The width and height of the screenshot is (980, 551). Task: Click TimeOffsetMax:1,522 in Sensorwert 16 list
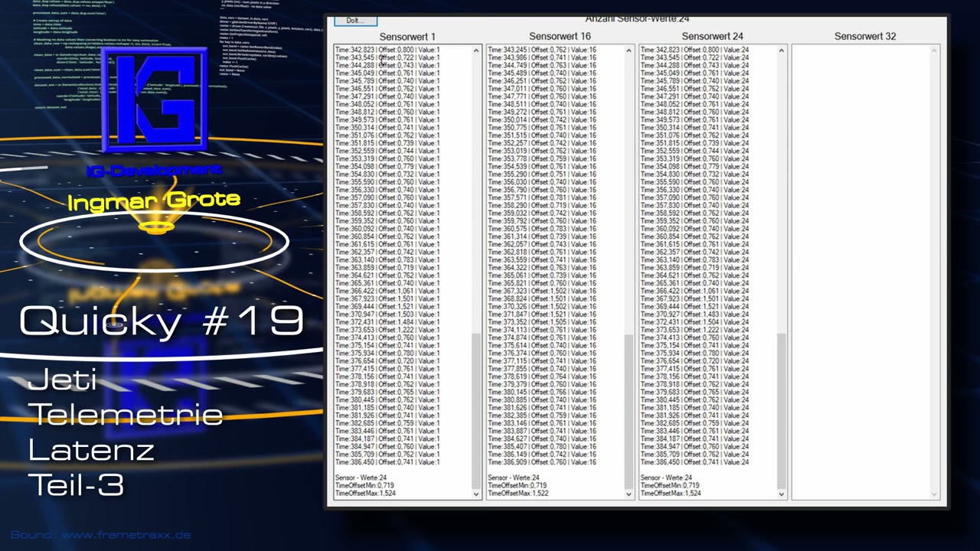pyautogui.click(x=518, y=494)
